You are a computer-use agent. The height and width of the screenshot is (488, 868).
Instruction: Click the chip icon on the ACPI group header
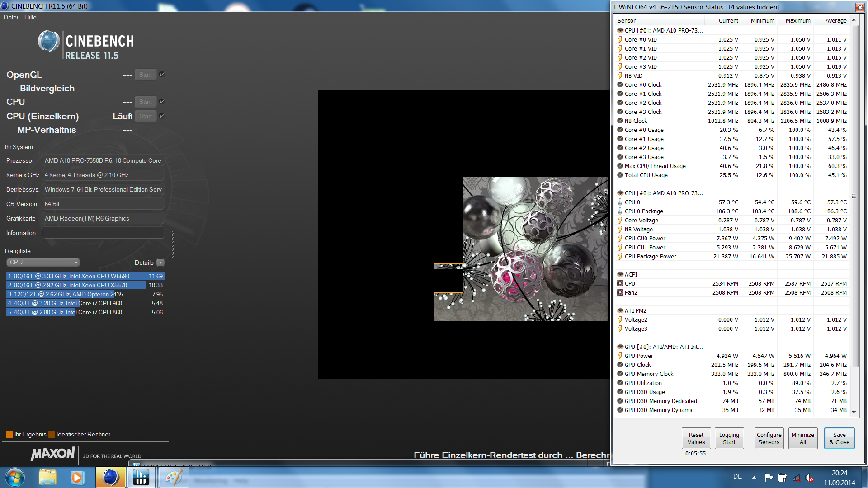tap(620, 275)
